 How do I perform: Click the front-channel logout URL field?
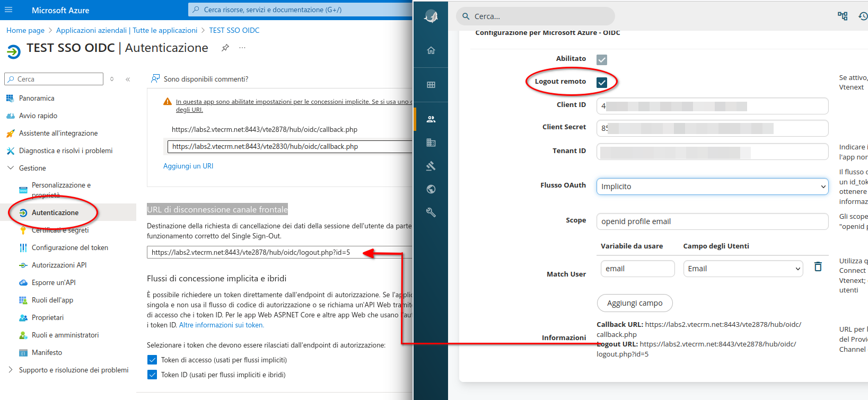click(x=279, y=252)
